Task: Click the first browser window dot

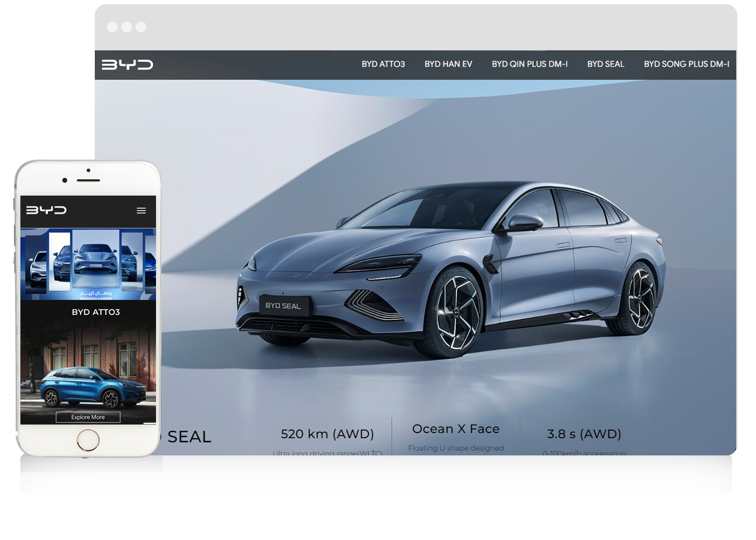Action: (x=112, y=27)
